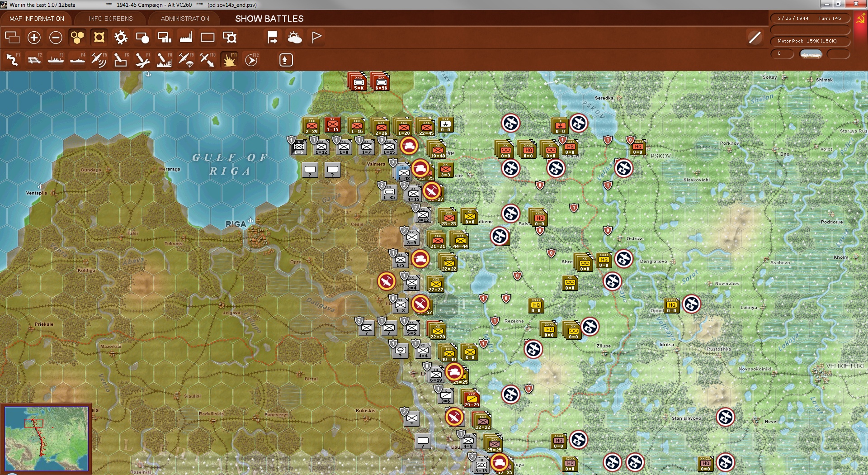This screenshot has width=868, height=475.
Task: Click the Ventspils port label
Action: (x=37, y=193)
